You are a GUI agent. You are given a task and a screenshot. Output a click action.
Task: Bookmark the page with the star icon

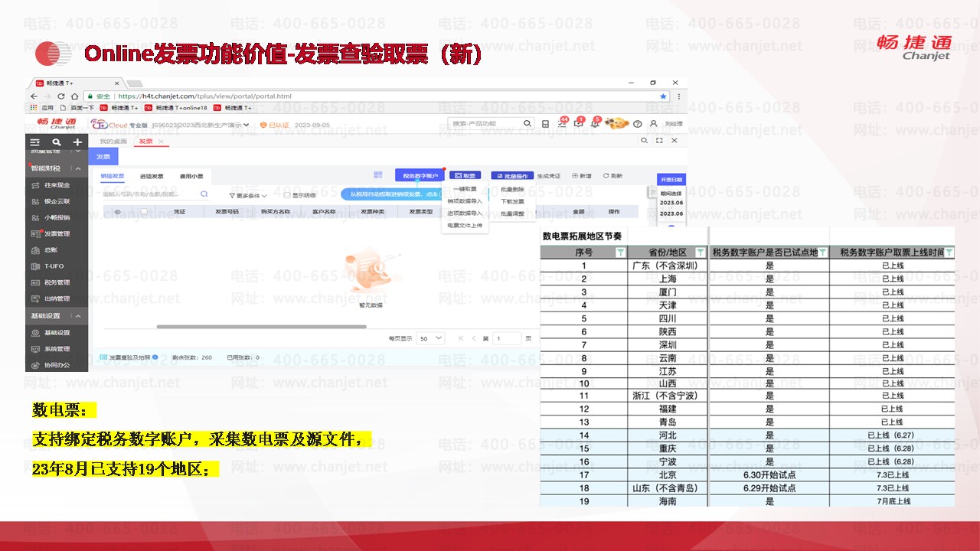663,96
